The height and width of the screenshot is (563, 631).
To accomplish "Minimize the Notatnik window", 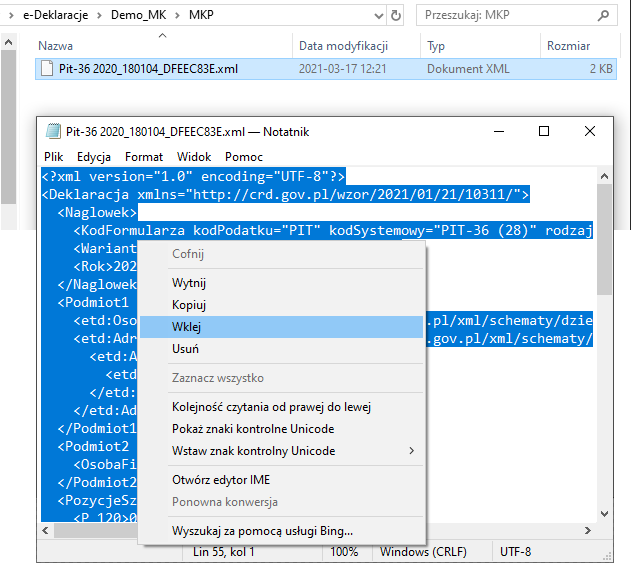I will pyautogui.click(x=497, y=131).
